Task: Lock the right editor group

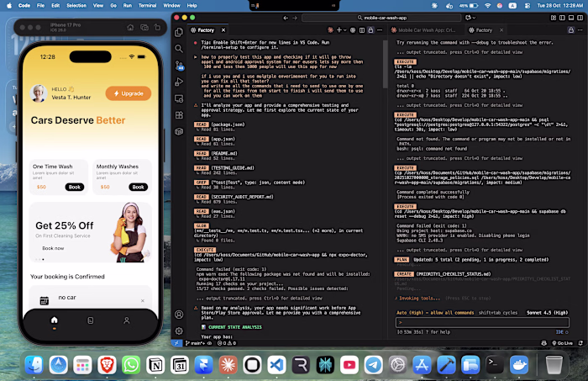Action: coord(570,30)
